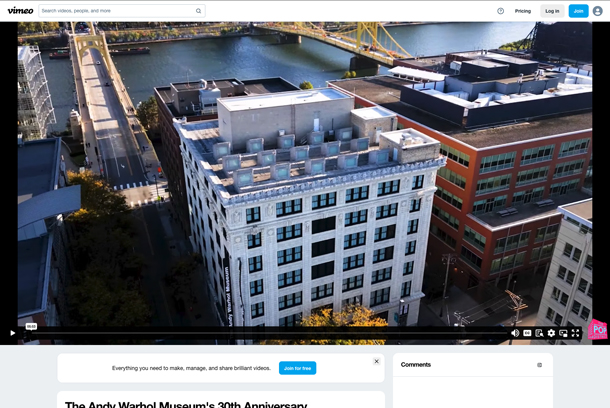Click the search videos input field
The height and width of the screenshot is (408, 610).
click(122, 11)
